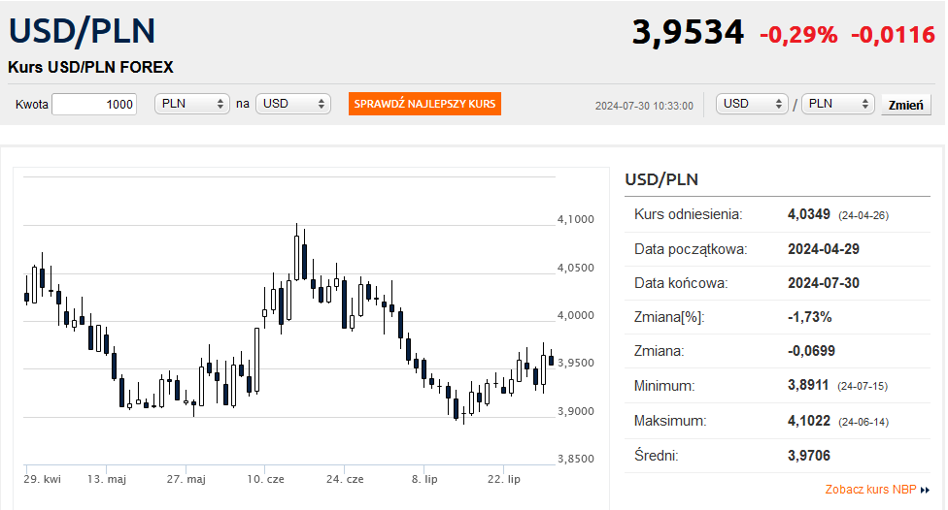Screen dimensions: 948x510
Task: Click the Maksimum value 4,1022
Action: pos(809,421)
